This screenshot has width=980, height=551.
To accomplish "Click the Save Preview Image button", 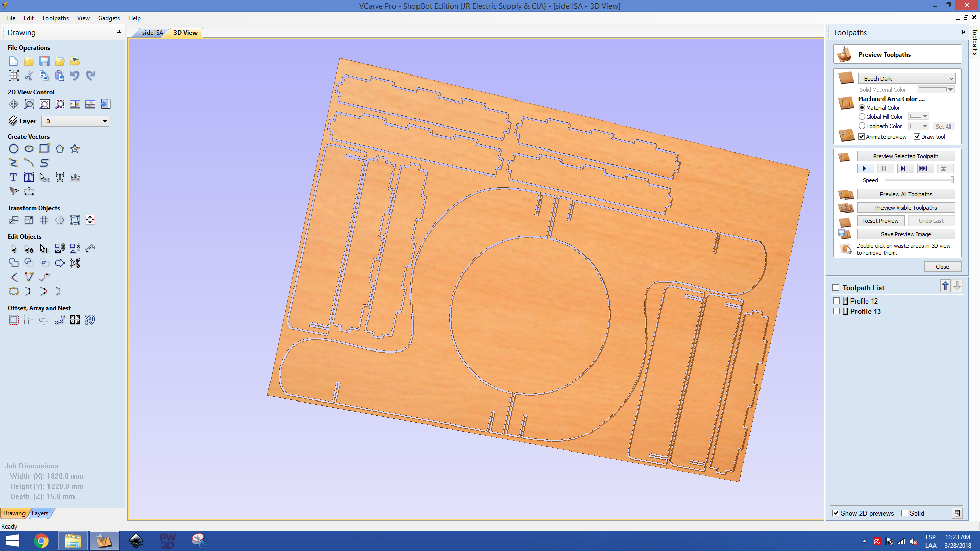I will [x=906, y=234].
